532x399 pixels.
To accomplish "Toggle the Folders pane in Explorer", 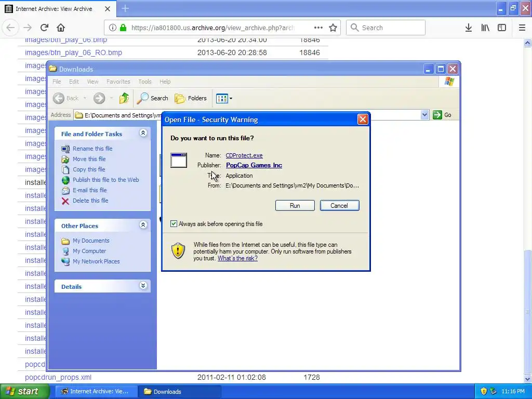I will [x=191, y=98].
